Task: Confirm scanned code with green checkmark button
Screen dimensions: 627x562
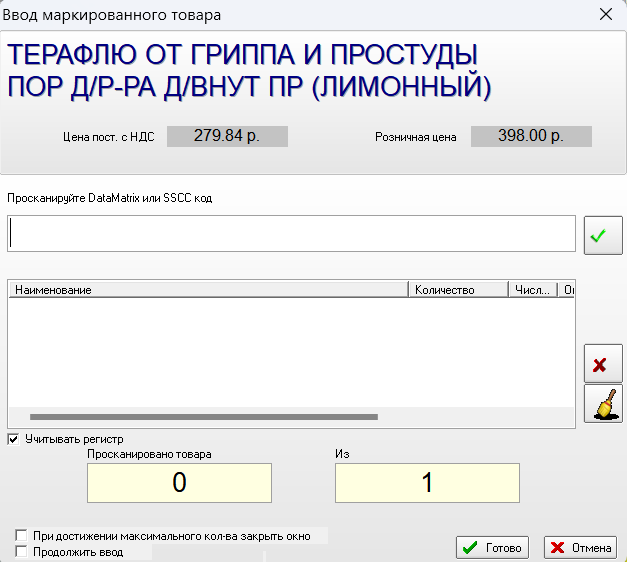Action: (603, 235)
